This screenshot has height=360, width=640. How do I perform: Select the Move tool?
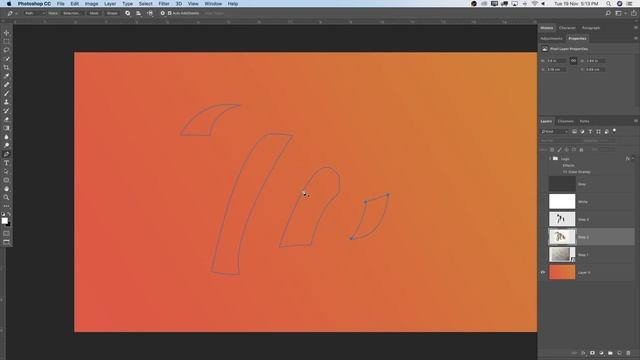[6, 33]
